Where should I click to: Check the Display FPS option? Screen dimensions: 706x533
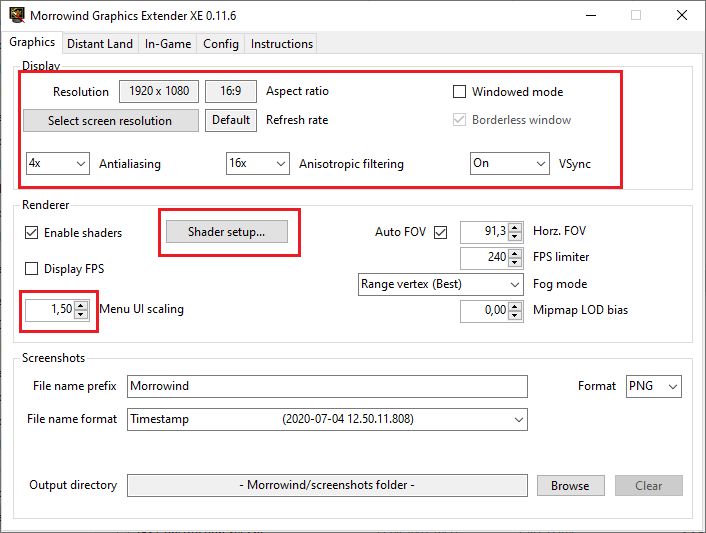pyautogui.click(x=31, y=269)
